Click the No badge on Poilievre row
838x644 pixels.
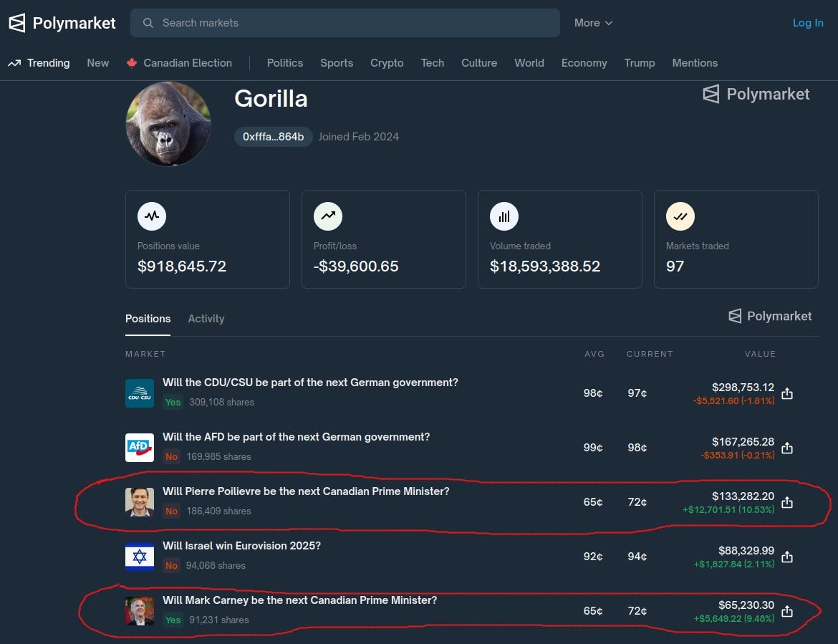pyautogui.click(x=171, y=511)
